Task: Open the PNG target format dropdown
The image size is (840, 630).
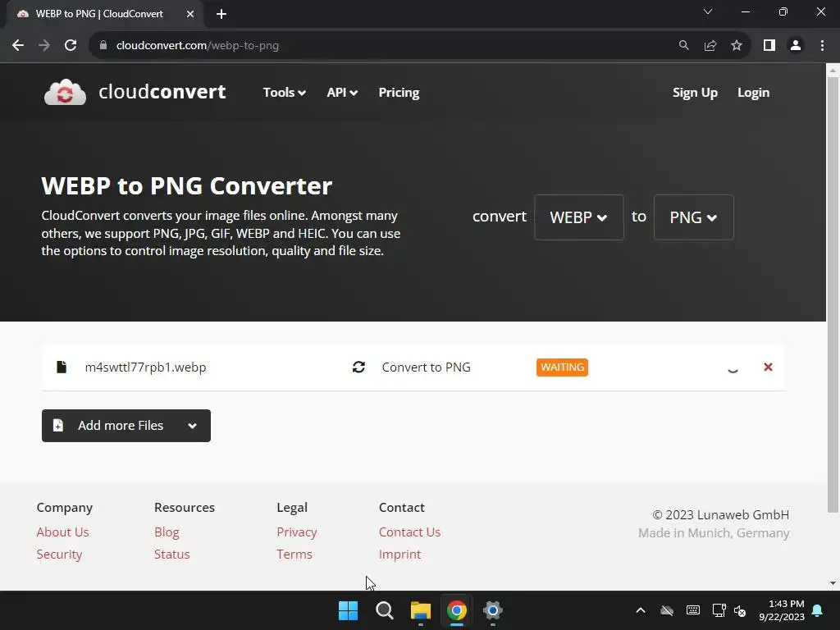Action: 693,217
